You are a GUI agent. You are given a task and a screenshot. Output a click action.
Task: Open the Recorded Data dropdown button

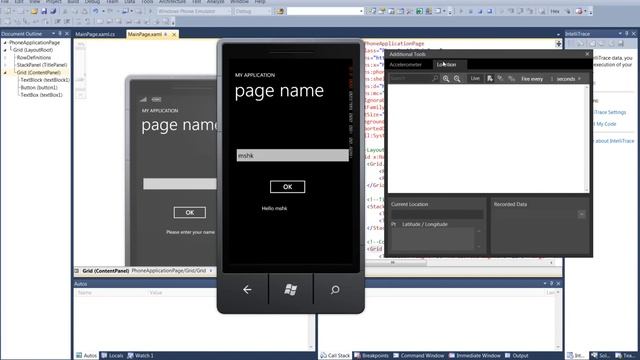pos(582,214)
